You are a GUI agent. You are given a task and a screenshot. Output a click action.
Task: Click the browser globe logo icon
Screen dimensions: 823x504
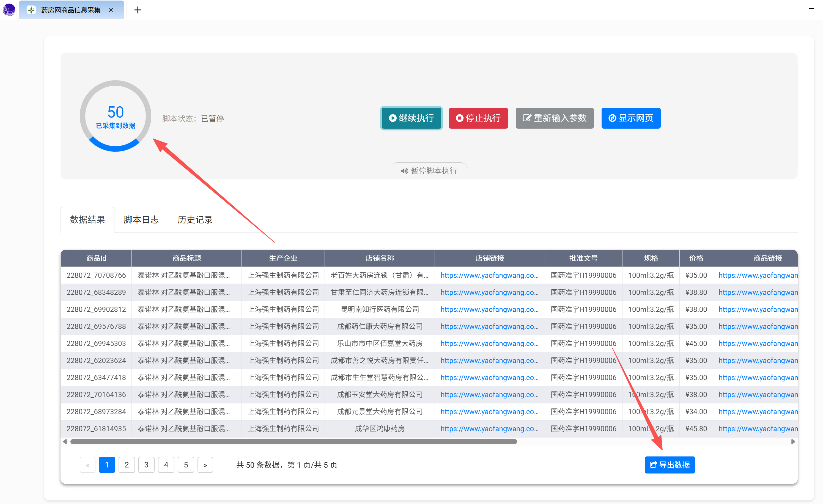coord(9,9)
